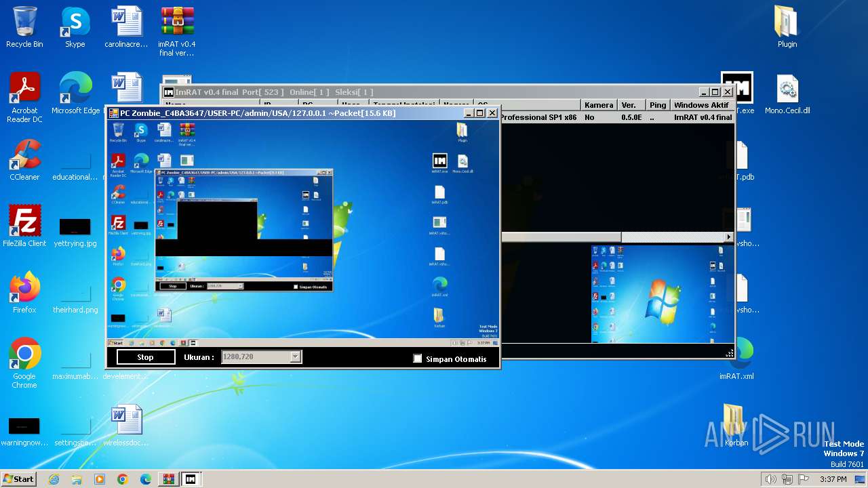Open the wirelessdoc Word document icon
Viewport: 868px width, 488px height.
pos(126,426)
